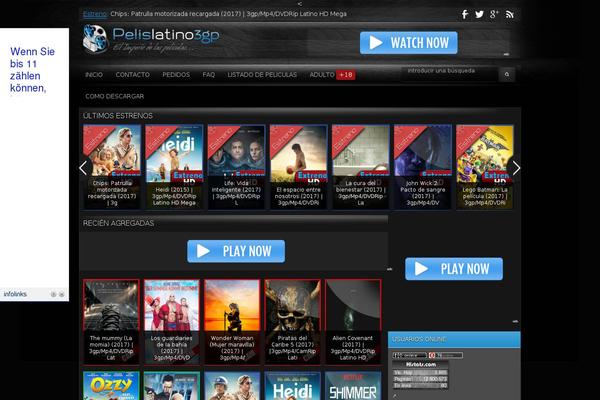Open the Facebook social icon
This screenshot has width=600, height=400.
click(x=465, y=15)
